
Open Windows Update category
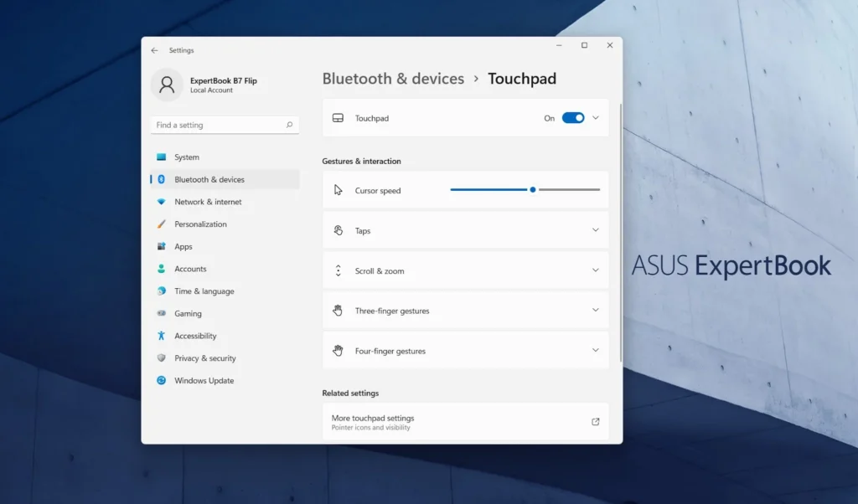coord(225,380)
